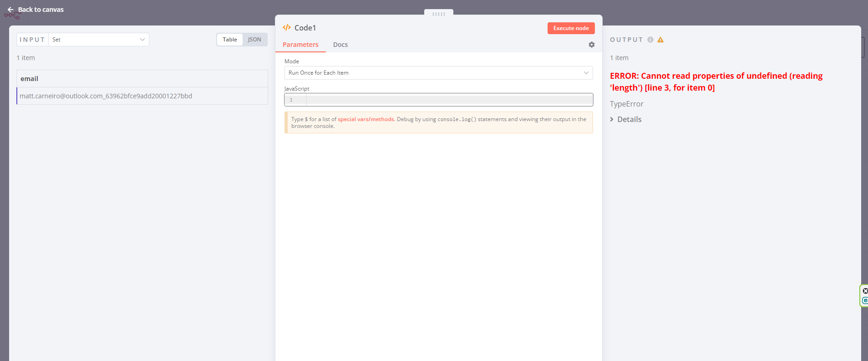
Task: Switch input view to JSON
Action: 254,40
